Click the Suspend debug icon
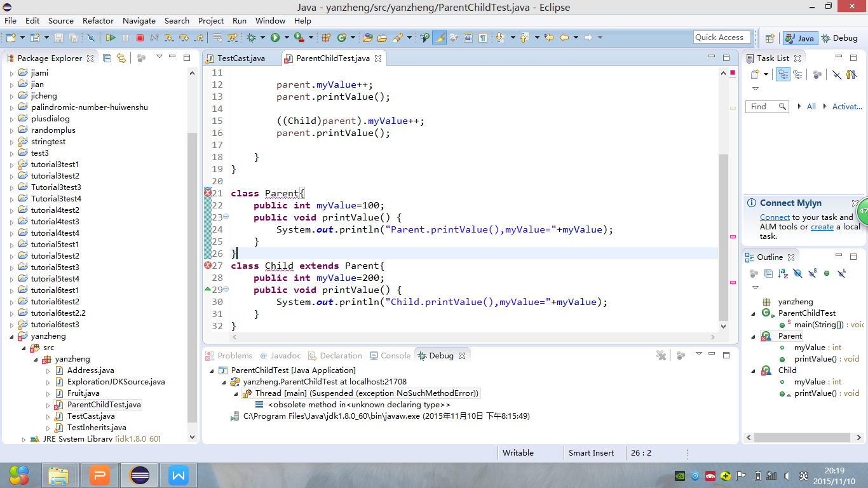The image size is (868, 488). [x=125, y=37]
